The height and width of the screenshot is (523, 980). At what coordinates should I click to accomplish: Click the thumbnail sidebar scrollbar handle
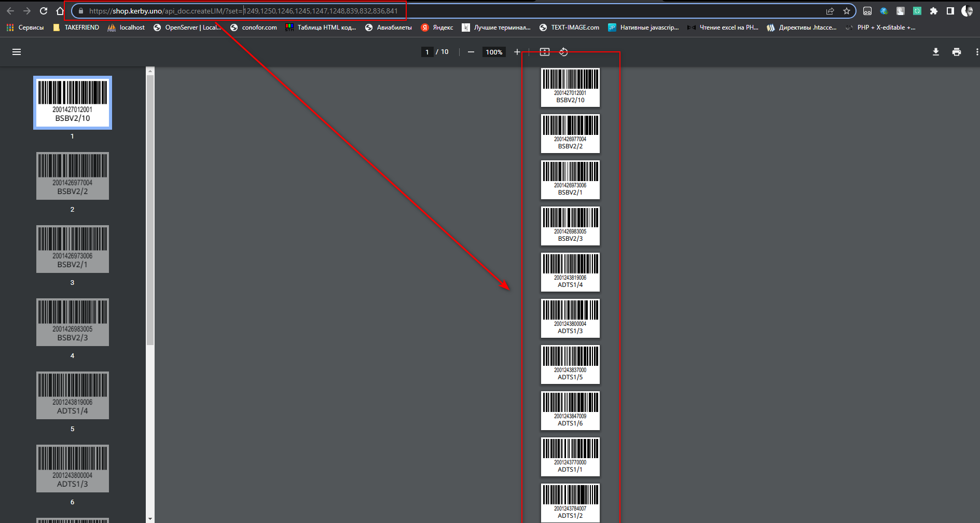(150, 210)
